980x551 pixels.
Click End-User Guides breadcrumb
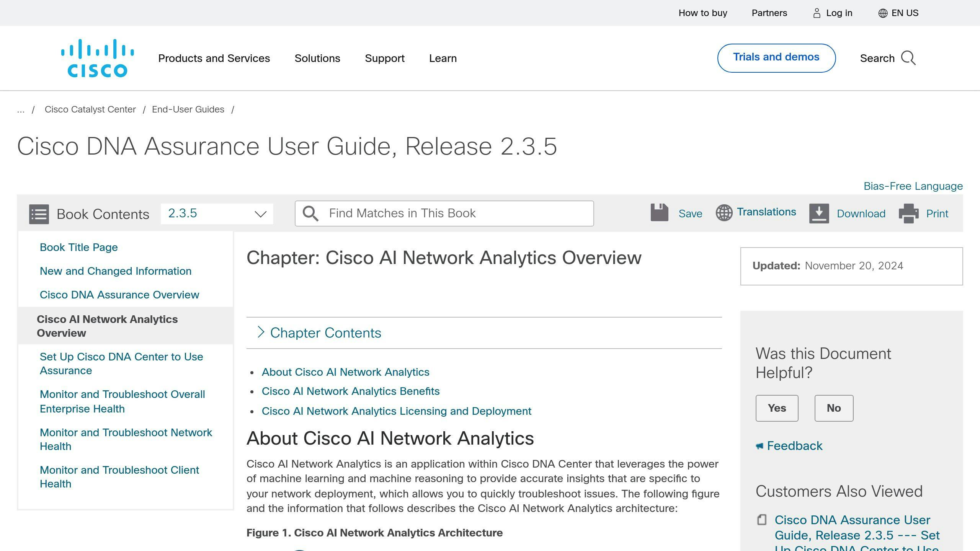(x=188, y=109)
